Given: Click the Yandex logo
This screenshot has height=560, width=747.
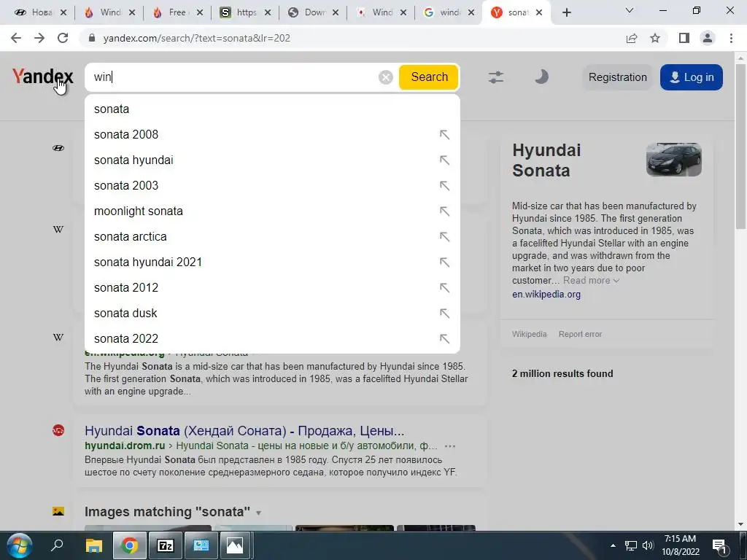Looking at the screenshot, I should (42, 76).
